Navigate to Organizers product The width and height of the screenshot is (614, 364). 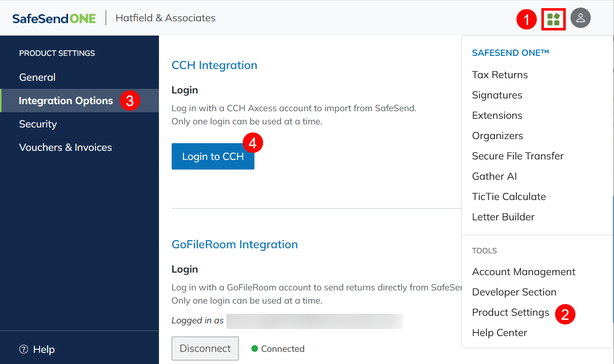[x=497, y=136]
